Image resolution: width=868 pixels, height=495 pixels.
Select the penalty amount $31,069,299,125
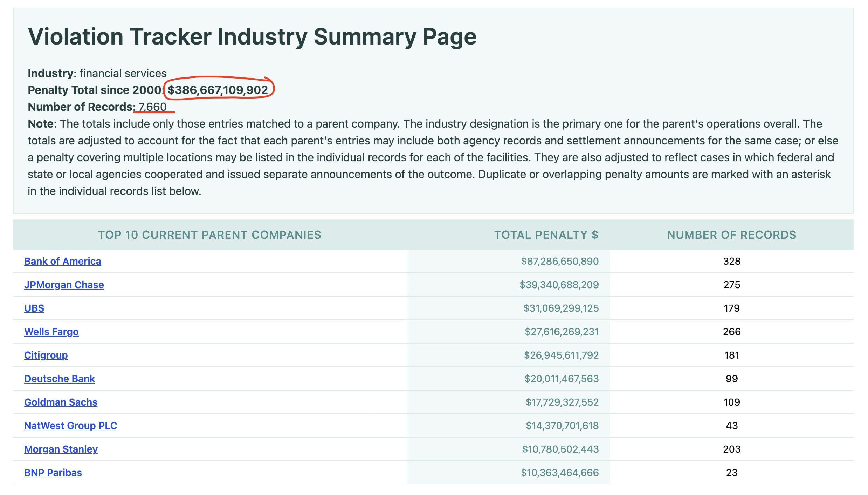(561, 308)
